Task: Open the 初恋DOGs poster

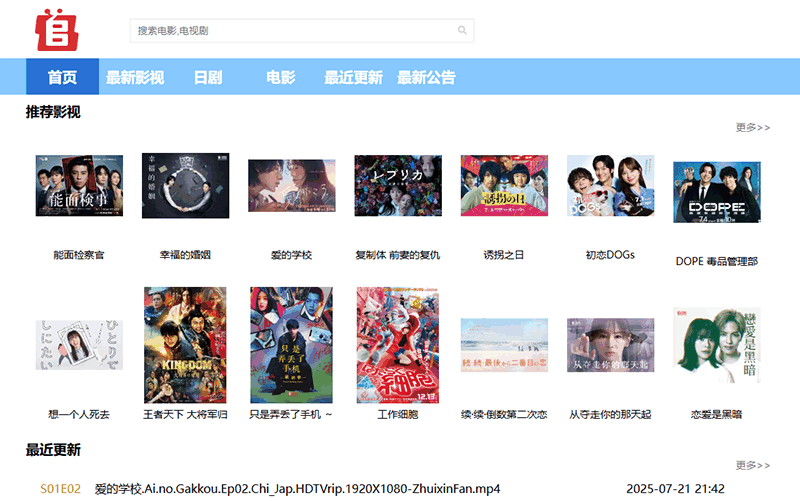Action: pos(610,186)
